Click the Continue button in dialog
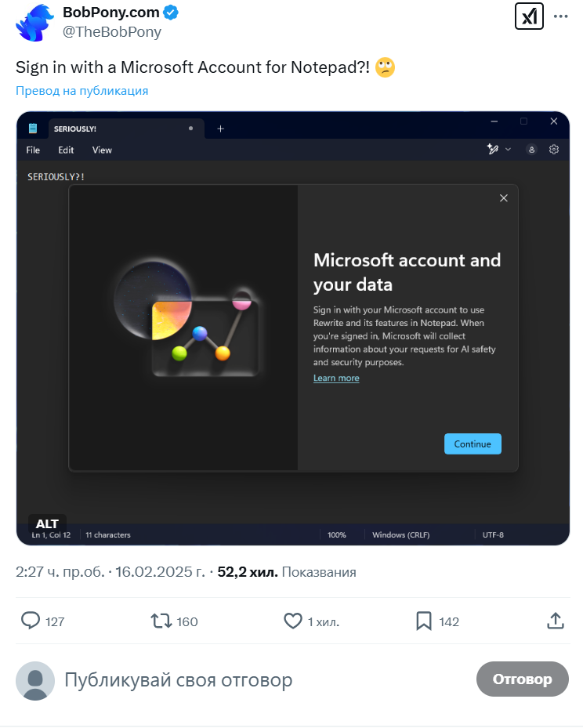This screenshot has width=583, height=728. click(x=473, y=444)
